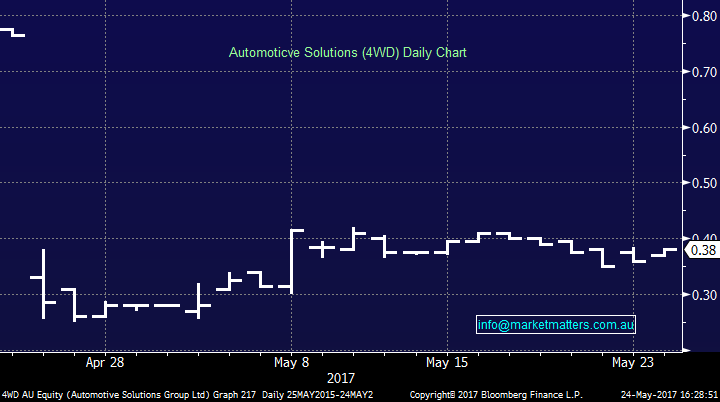Click the info@marketmatters.com.au email link

pos(556,325)
